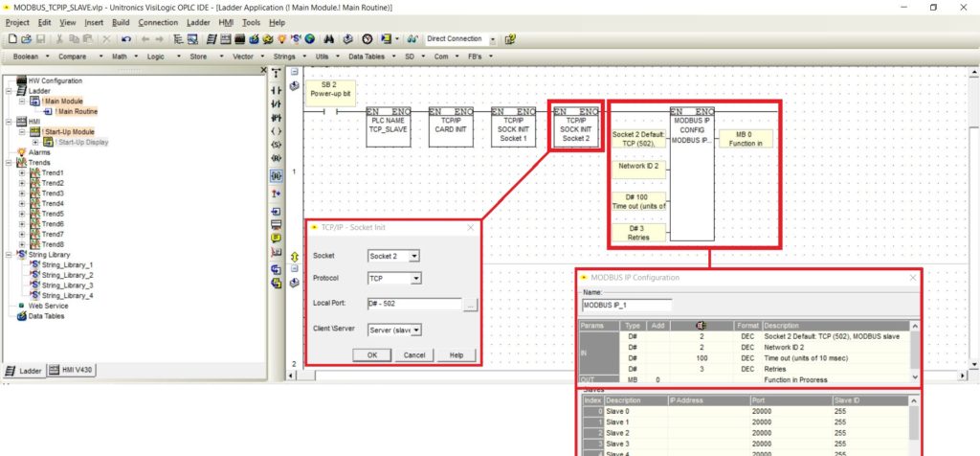
Task: Click the Undo arrow icon
Action: [125, 38]
